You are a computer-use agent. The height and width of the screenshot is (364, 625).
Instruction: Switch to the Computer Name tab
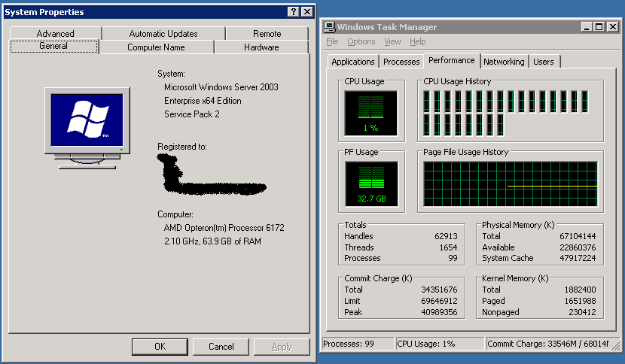156,47
